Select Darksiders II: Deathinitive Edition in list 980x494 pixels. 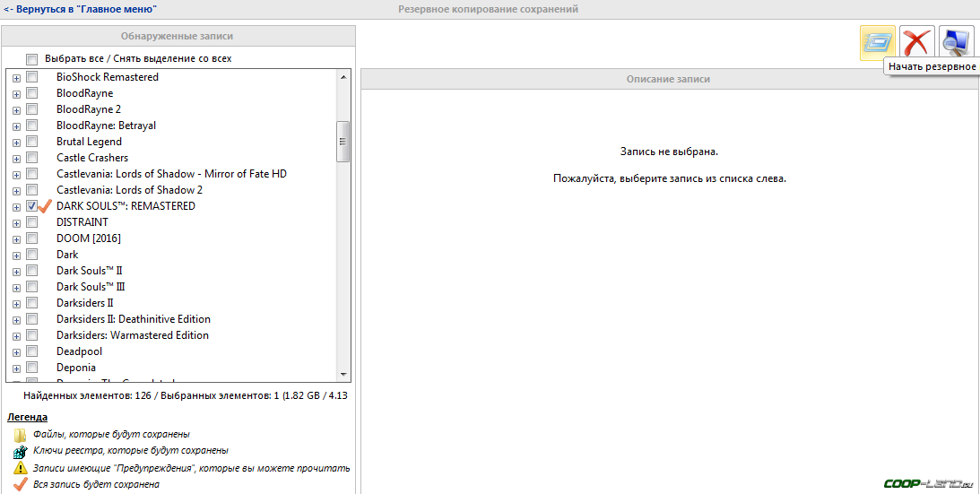pyautogui.click(x=134, y=319)
